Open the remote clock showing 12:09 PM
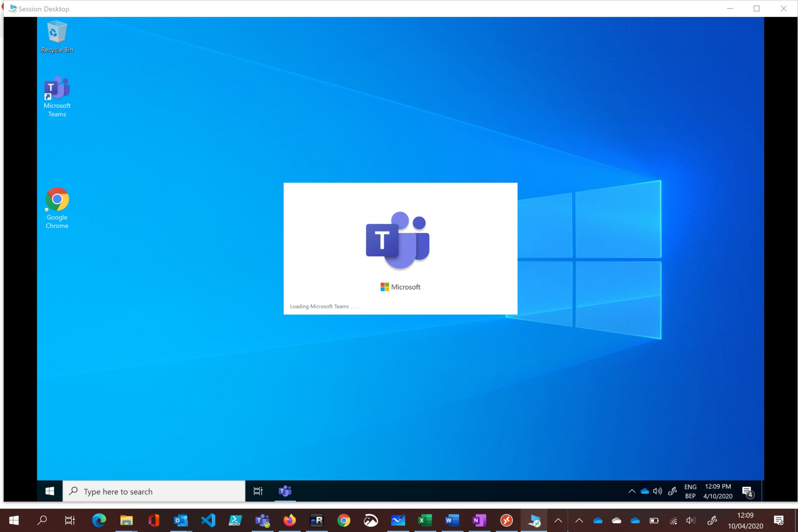 tap(718, 491)
